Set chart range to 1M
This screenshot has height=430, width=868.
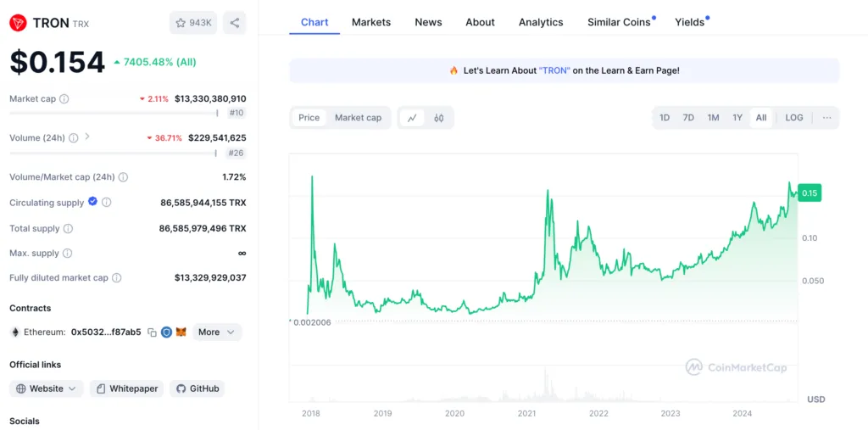click(713, 118)
